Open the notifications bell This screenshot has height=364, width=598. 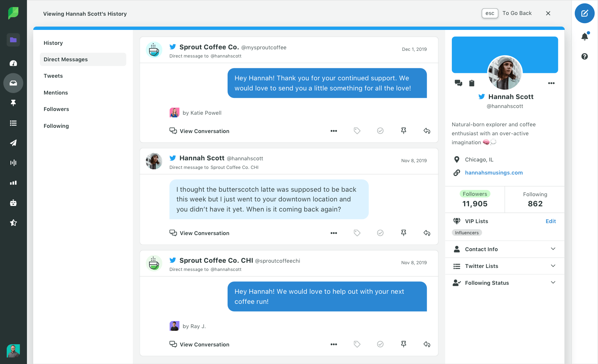click(x=585, y=36)
